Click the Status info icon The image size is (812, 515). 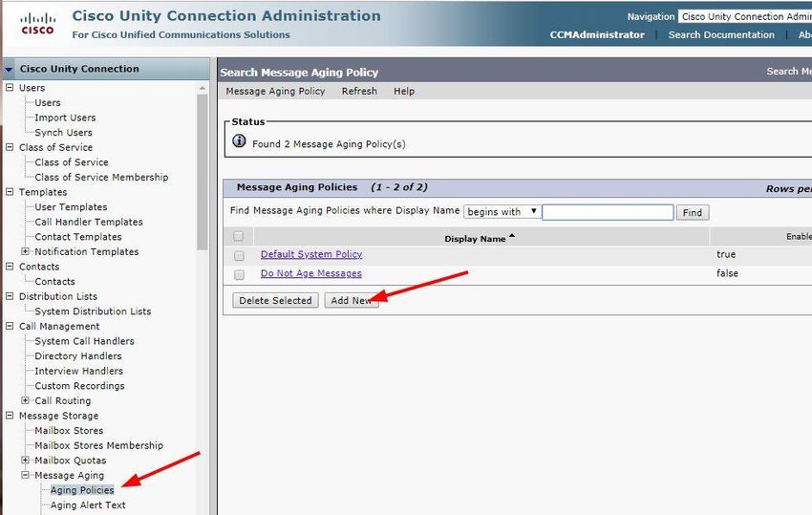coord(239,140)
